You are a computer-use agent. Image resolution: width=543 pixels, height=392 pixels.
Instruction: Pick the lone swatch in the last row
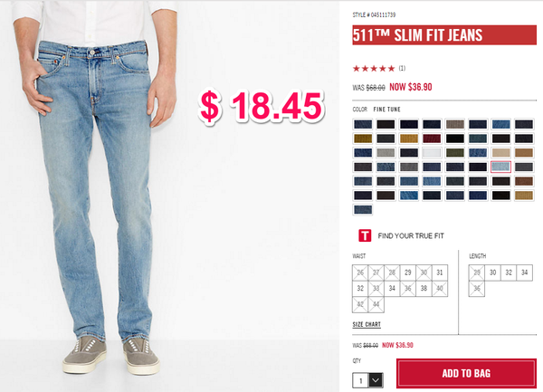pos(363,209)
